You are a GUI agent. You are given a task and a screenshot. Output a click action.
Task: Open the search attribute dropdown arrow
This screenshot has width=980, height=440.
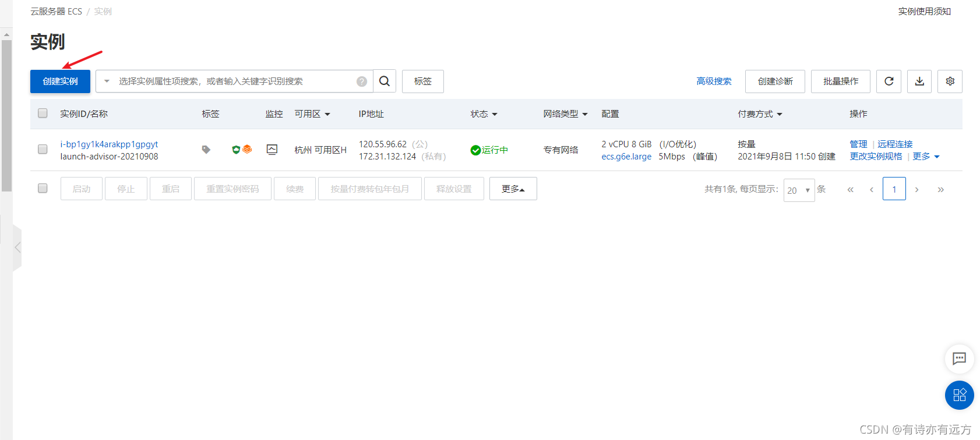[x=107, y=81]
